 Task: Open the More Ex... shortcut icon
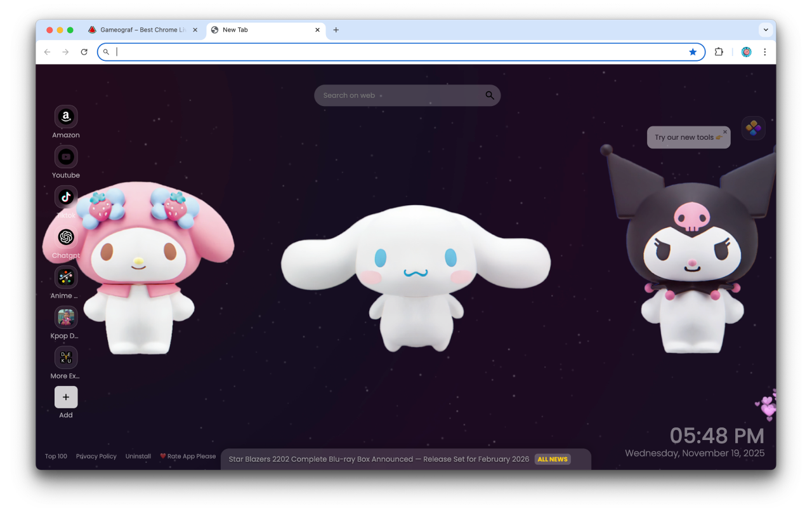tap(66, 358)
